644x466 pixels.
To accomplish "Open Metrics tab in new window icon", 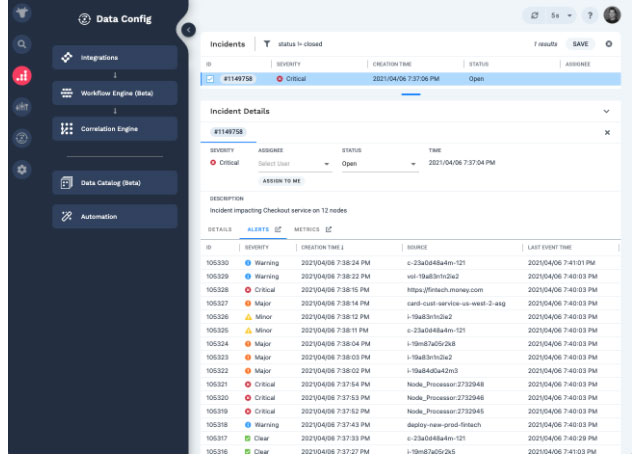I will point(329,229).
